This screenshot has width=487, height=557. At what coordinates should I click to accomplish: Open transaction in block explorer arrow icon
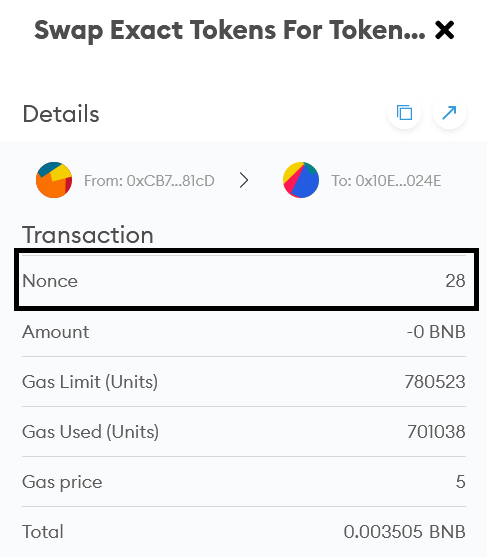(449, 113)
